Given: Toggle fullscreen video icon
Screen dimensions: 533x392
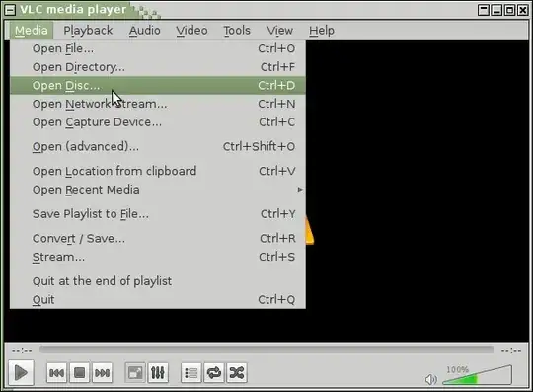Looking at the screenshot, I should pos(135,373).
